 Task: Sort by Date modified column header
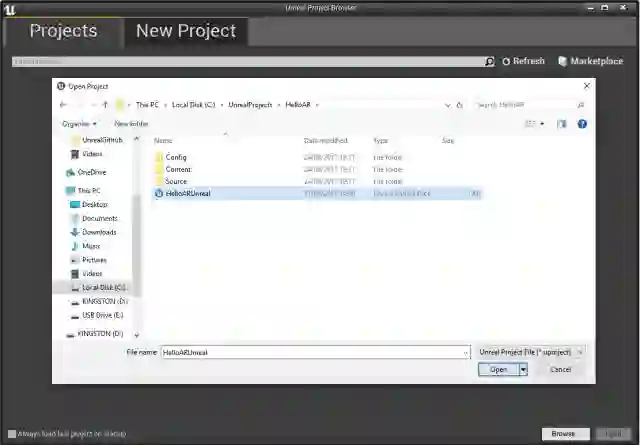326,140
